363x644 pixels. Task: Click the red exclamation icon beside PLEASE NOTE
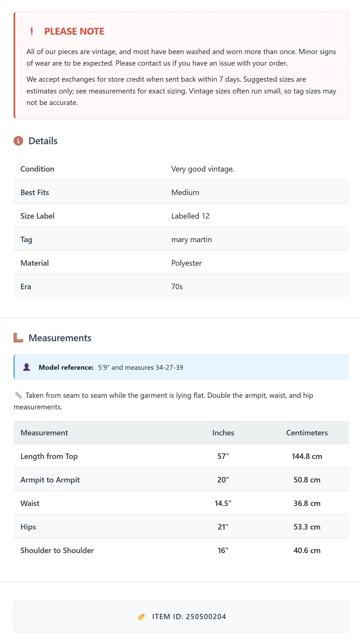click(x=32, y=31)
